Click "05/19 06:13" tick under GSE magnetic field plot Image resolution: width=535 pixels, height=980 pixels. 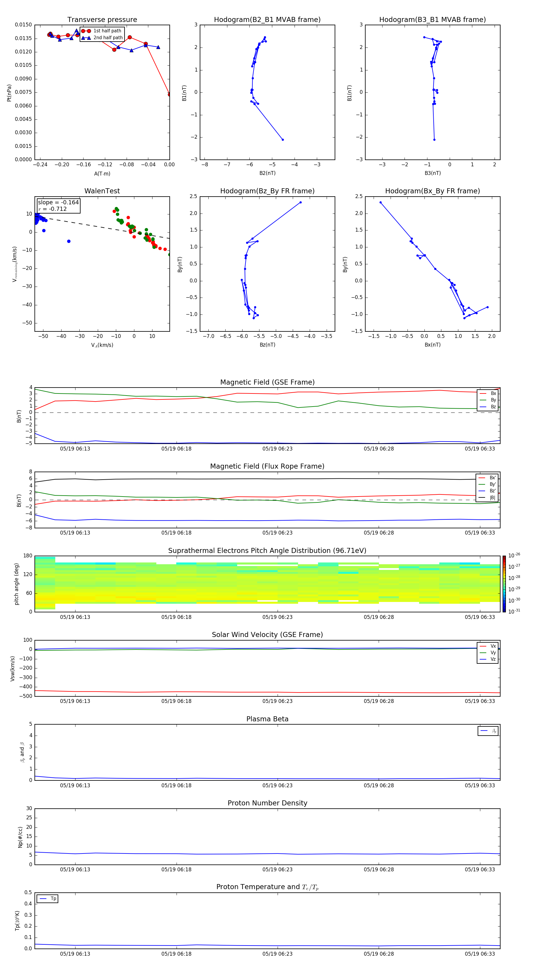coord(75,448)
